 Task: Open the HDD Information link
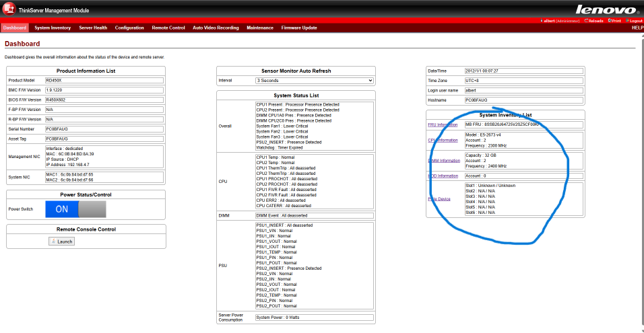[443, 176]
